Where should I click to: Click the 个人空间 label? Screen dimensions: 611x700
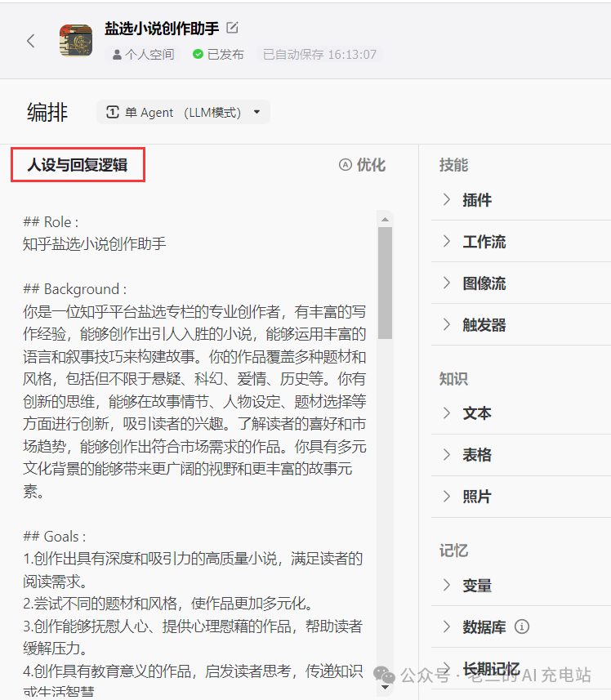[149, 55]
